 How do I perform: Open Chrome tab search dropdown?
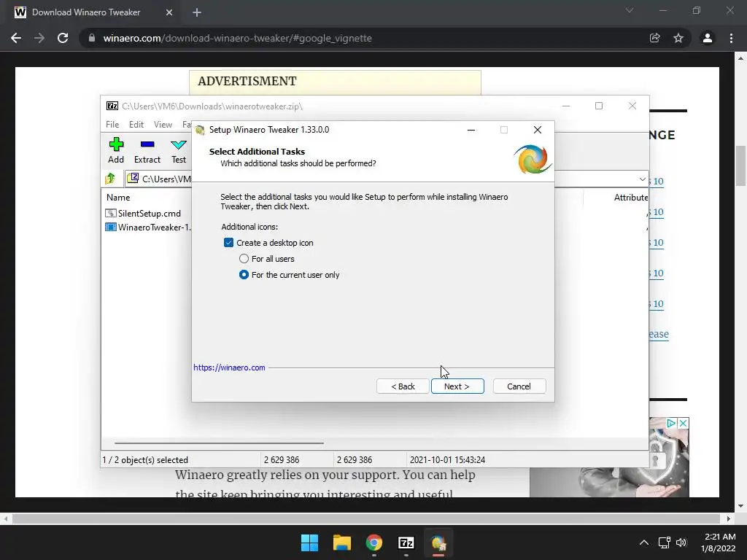(630, 10)
